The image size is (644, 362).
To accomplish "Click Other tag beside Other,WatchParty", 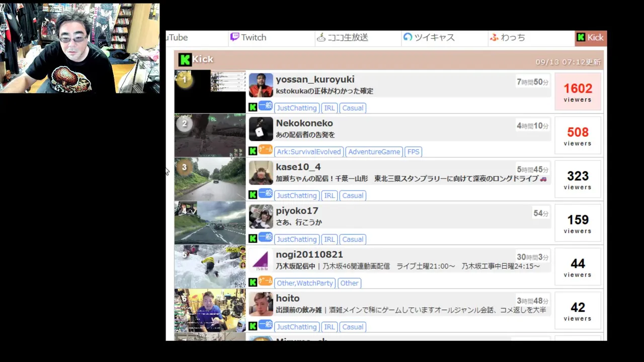I will (x=349, y=283).
